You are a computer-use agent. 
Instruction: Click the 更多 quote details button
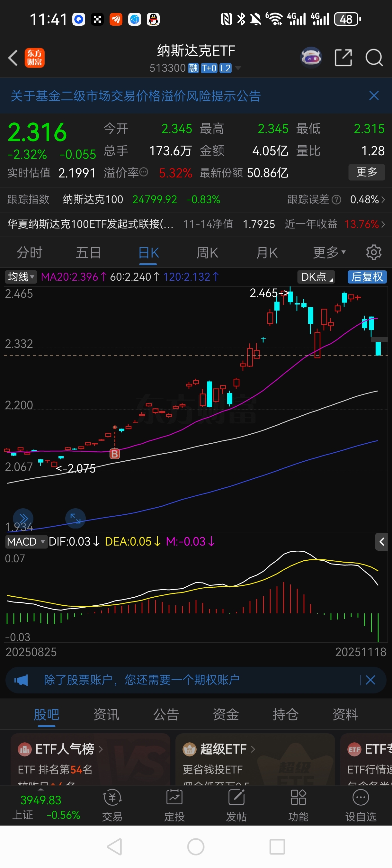tap(366, 172)
